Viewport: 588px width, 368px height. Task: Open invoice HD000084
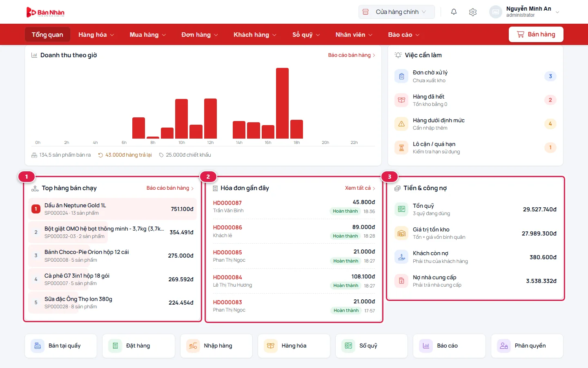pyautogui.click(x=227, y=277)
